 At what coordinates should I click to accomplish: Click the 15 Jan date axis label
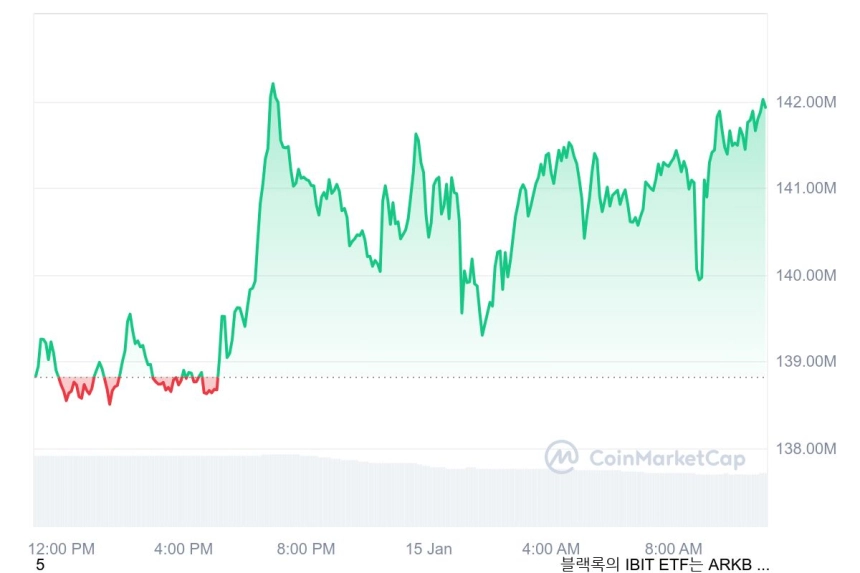(x=428, y=548)
